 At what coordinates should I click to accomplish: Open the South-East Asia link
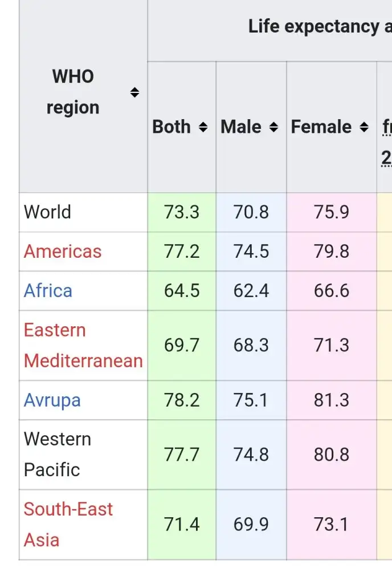click(x=68, y=524)
